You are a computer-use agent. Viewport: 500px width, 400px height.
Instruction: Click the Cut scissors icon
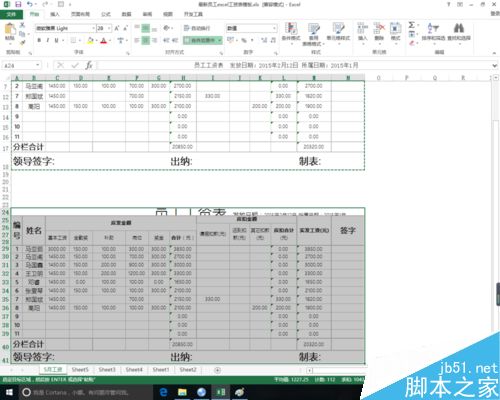click(x=22, y=25)
